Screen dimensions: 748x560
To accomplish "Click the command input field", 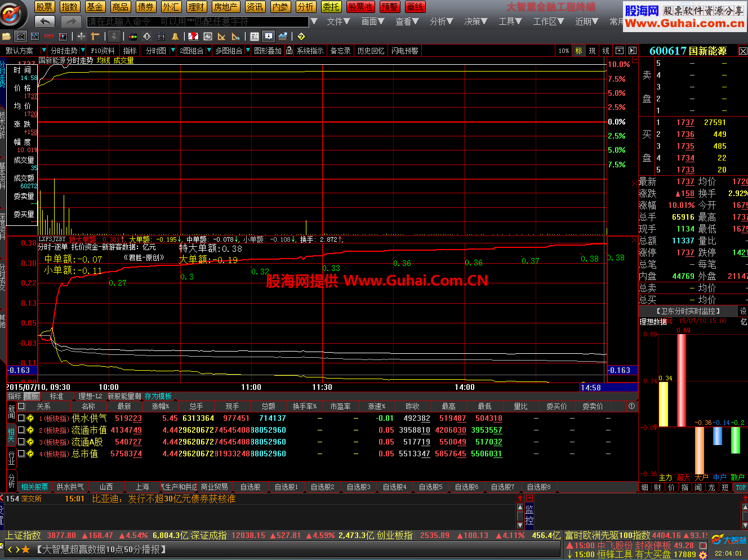I will pyautogui.click(x=197, y=21).
